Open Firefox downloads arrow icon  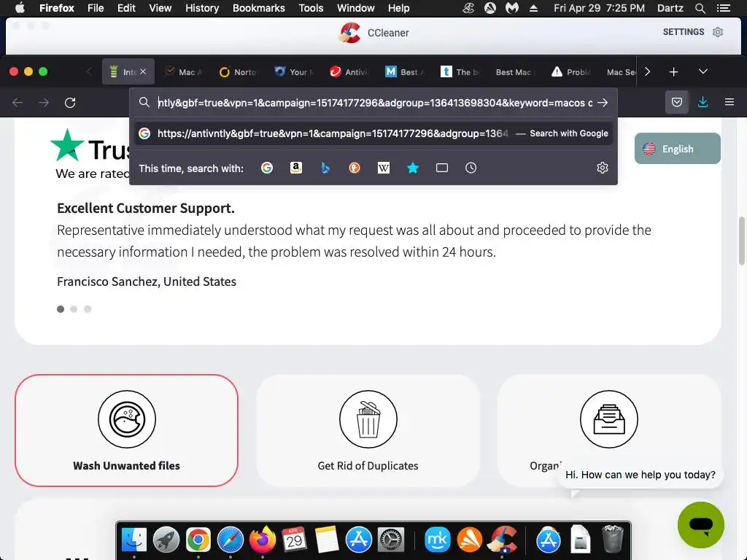(703, 102)
